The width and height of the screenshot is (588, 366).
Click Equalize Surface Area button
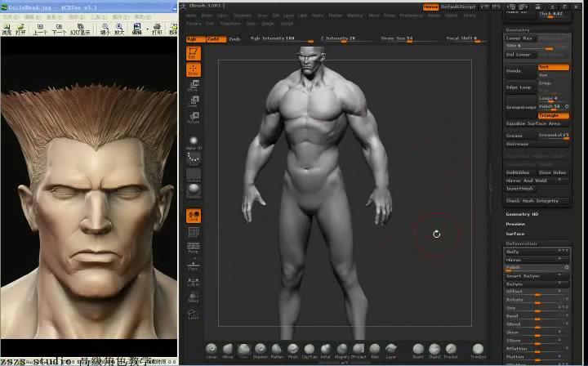coord(537,123)
